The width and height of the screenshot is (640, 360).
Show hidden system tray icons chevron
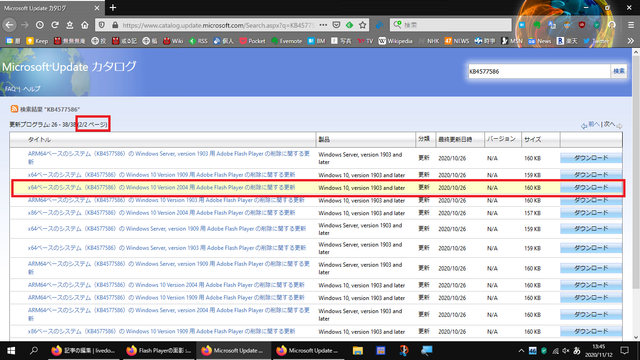pos(521,351)
